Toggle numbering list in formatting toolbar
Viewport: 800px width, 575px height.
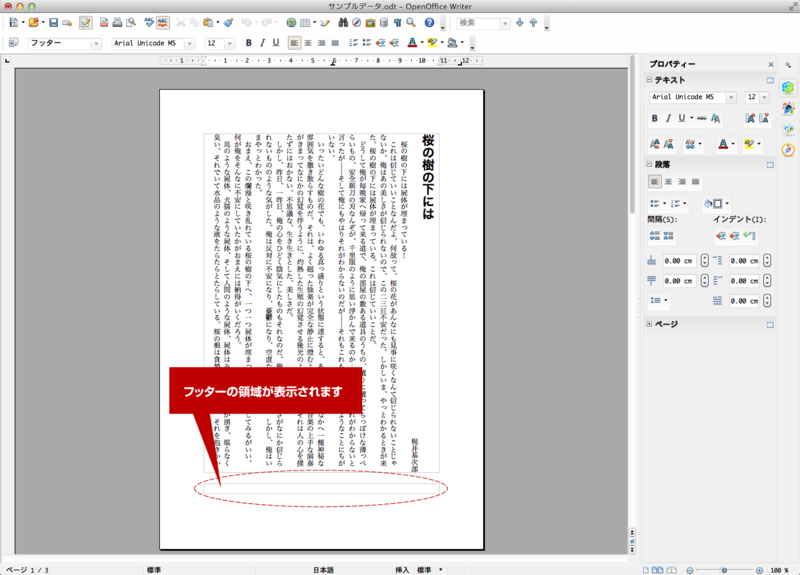click(354, 43)
